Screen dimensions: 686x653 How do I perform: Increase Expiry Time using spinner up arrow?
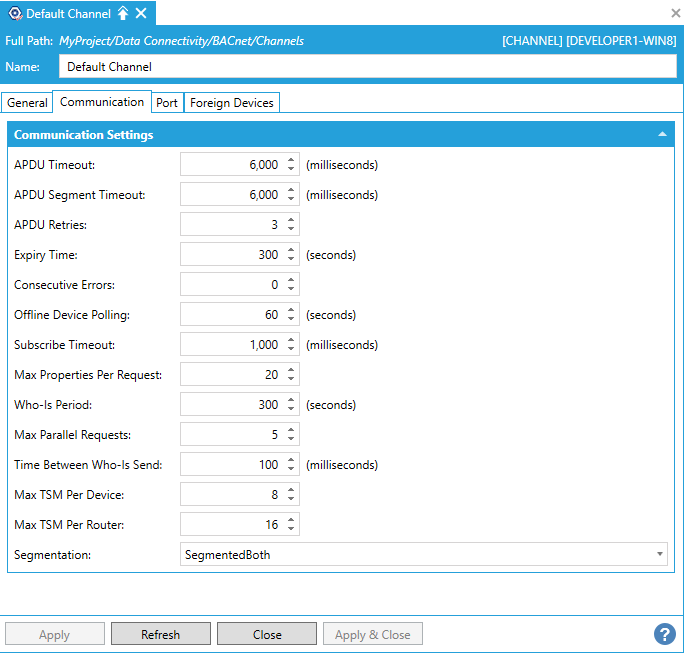[x=291, y=250]
